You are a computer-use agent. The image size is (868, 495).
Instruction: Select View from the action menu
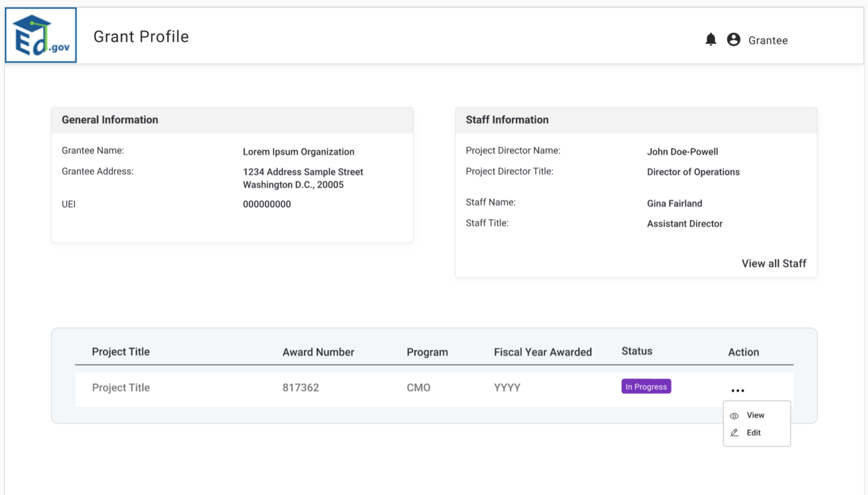coord(755,415)
